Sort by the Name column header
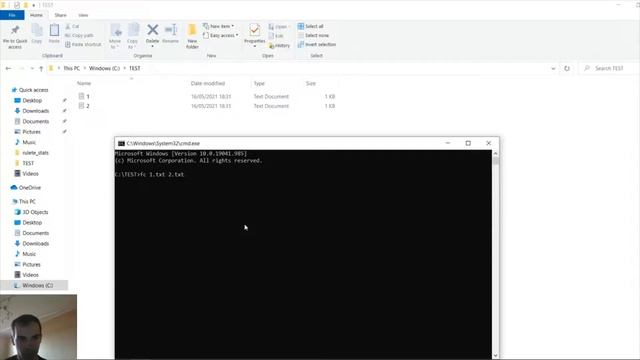 pos(84,83)
